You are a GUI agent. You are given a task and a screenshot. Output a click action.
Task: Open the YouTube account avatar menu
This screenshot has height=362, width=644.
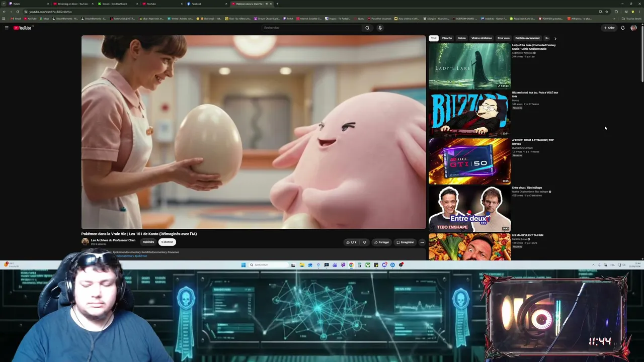tap(633, 28)
